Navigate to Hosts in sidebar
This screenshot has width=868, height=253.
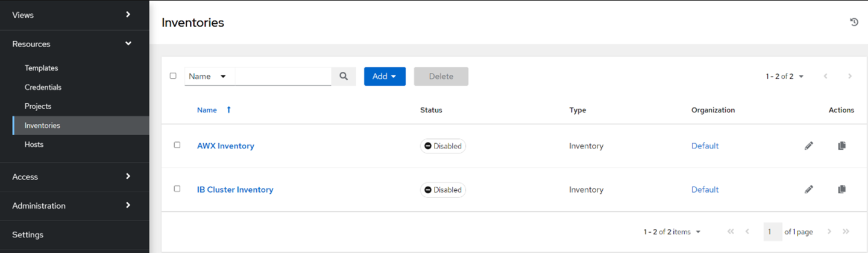(x=34, y=145)
